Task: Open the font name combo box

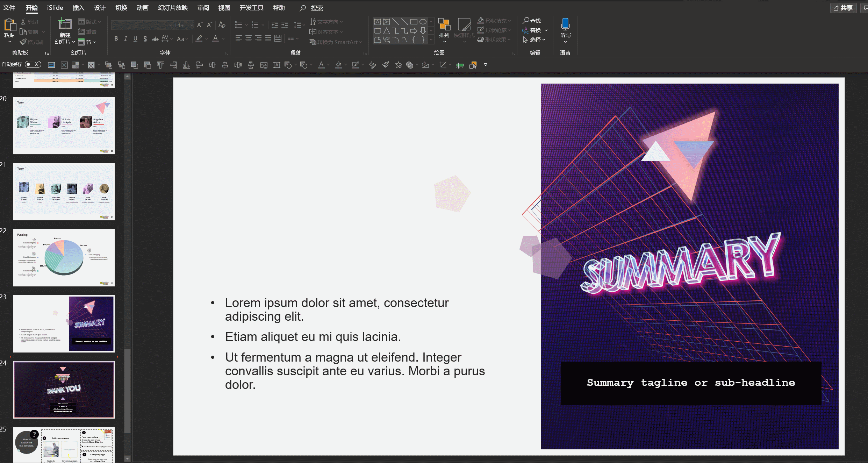Action: coord(142,25)
